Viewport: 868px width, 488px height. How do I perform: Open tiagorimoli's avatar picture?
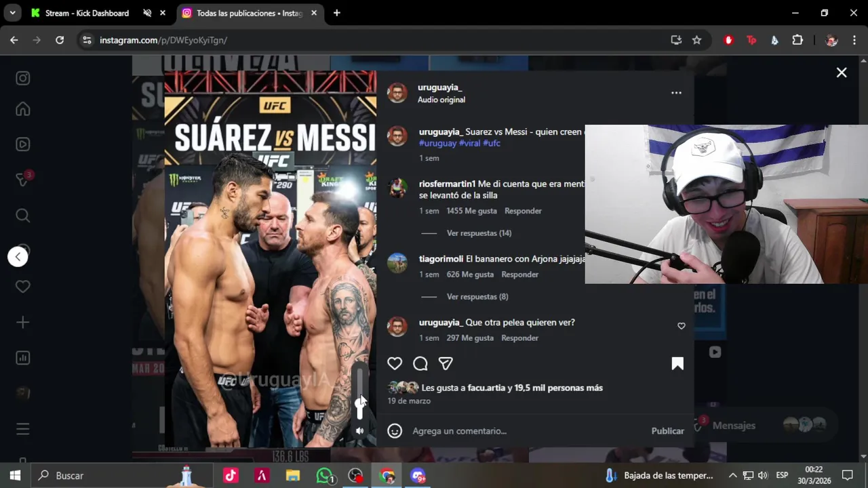pyautogui.click(x=397, y=263)
